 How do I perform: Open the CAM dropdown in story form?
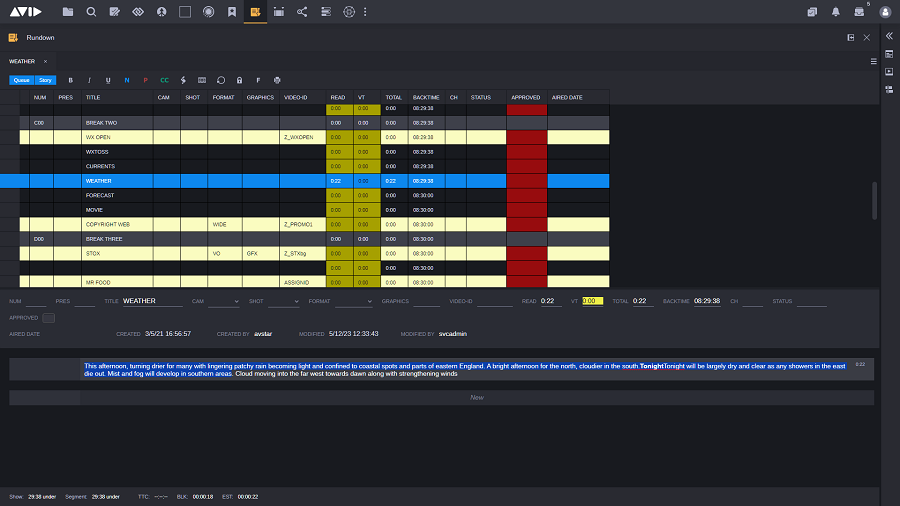223,301
